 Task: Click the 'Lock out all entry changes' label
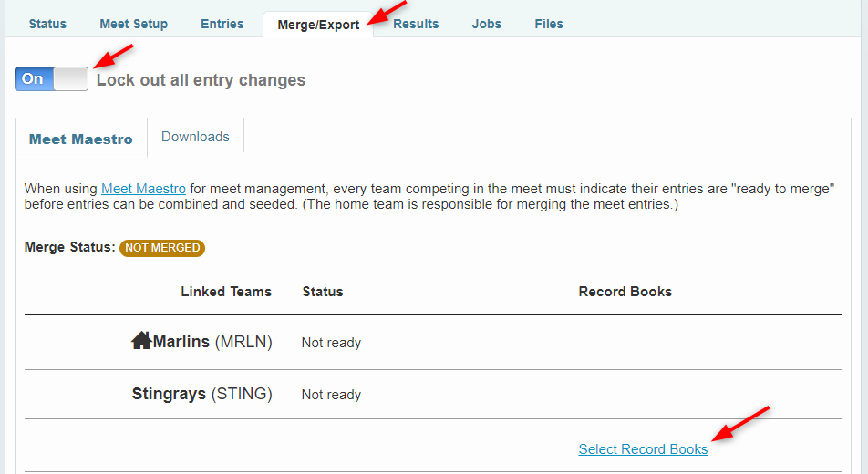pyautogui.click(x=201, y=80)
